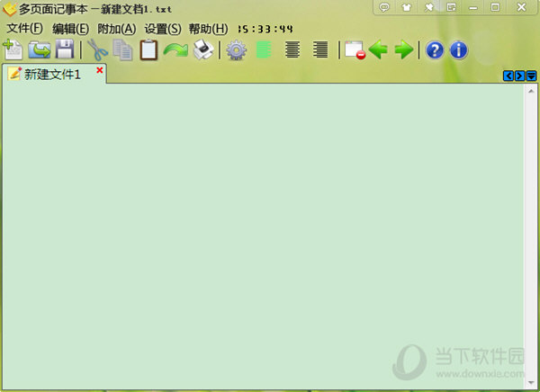Right-align text using the right lines icon

tap(320, 49)
